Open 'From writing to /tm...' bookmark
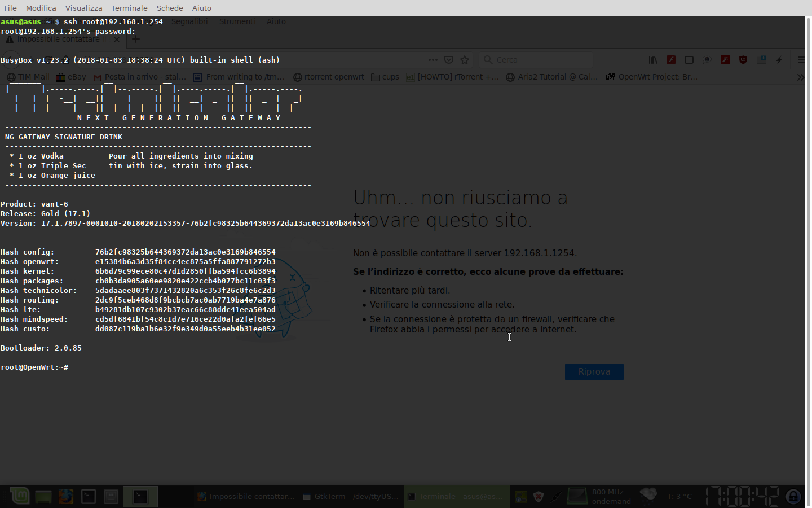 (239, 77)
